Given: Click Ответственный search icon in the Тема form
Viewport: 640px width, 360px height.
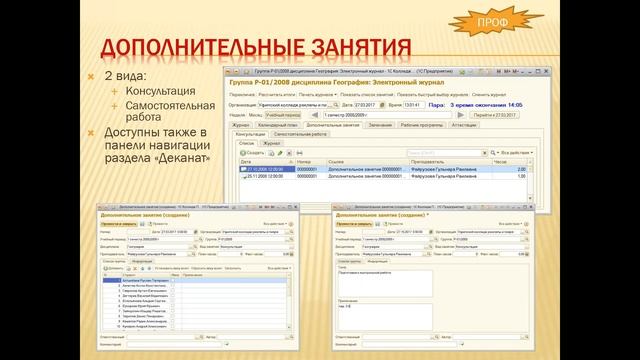Looking at the screenshot, I should pos(436,337).
